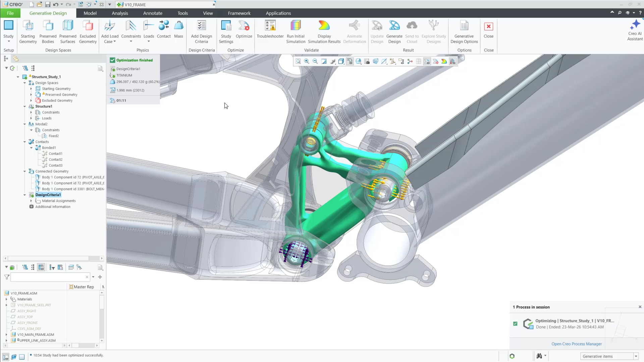Click Refit view icon in graphics toolbar
The image size is (644, 362).
coord(298,61)
